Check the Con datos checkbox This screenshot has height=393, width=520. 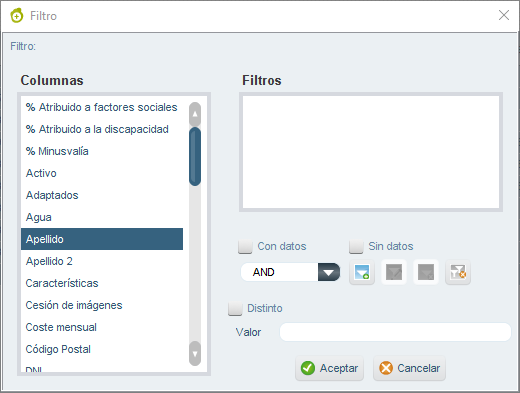pos(245,246)
